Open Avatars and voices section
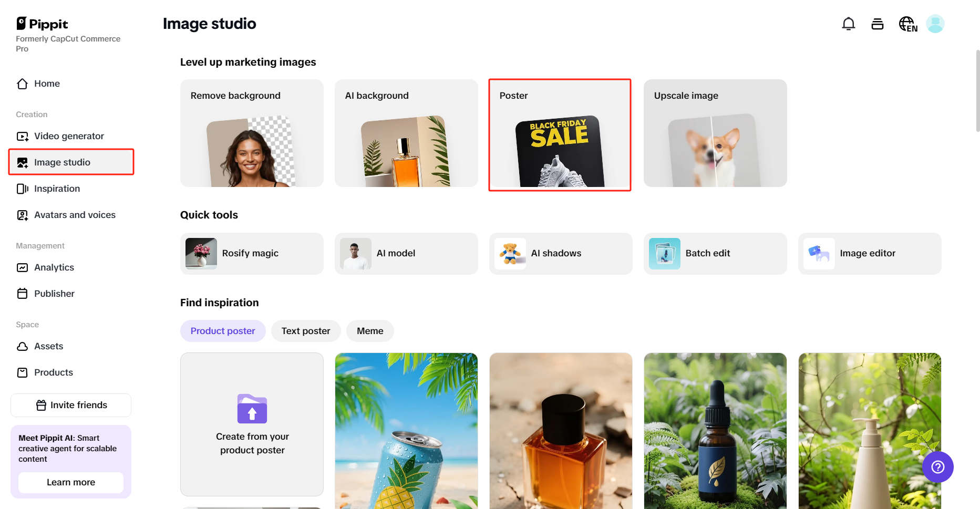Screen dimensions: 980x509 pos(75,215)
